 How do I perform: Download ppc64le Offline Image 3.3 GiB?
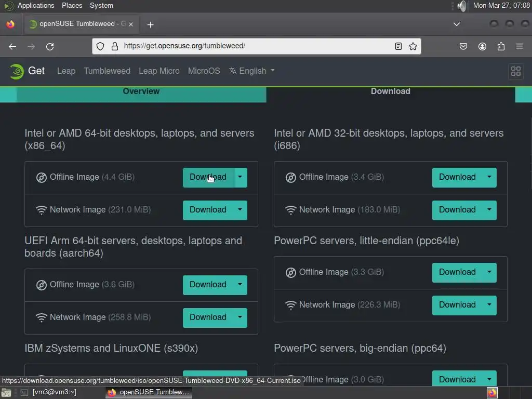[458, 272]
